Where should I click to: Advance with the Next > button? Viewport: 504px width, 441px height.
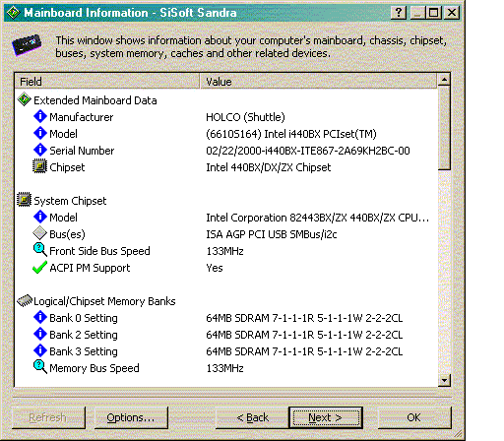click(x=326, y=417)
